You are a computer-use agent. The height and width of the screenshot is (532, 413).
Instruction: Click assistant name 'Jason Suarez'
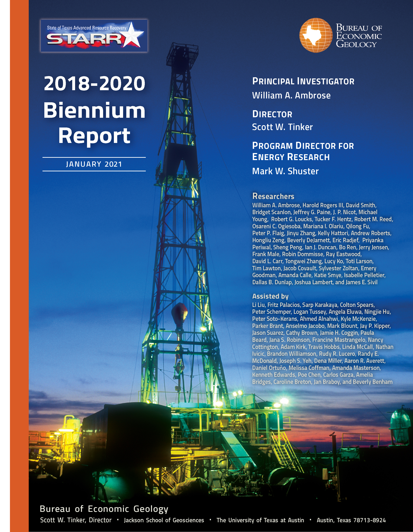pyautogui.click(x=268, y=333)
